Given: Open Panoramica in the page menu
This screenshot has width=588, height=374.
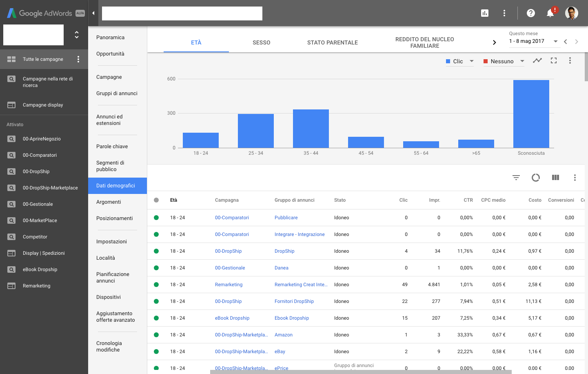Looking at the screenshot, I should click(x=111, y=38).
